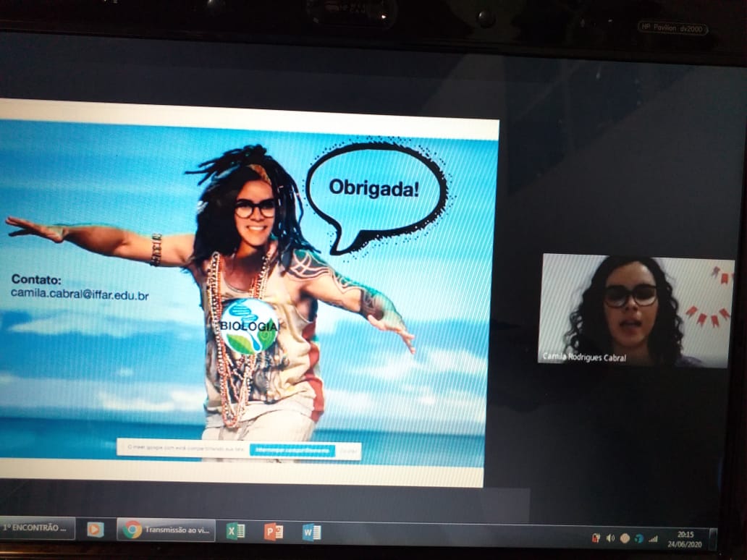This screenshot has width=747, height=560.
Task: Click the blue stop-sharing button
Action: tap(293, 450)
